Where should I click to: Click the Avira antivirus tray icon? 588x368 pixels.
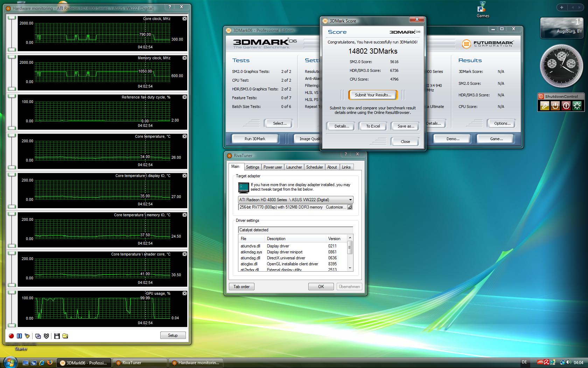pyautogui.click(x=546, y=362)
